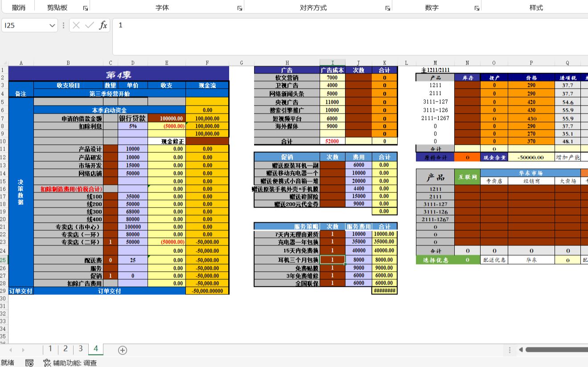Select 软文营销 advertising row label
Viewport: 588px width, 367px height.
(x=287, y=77)
